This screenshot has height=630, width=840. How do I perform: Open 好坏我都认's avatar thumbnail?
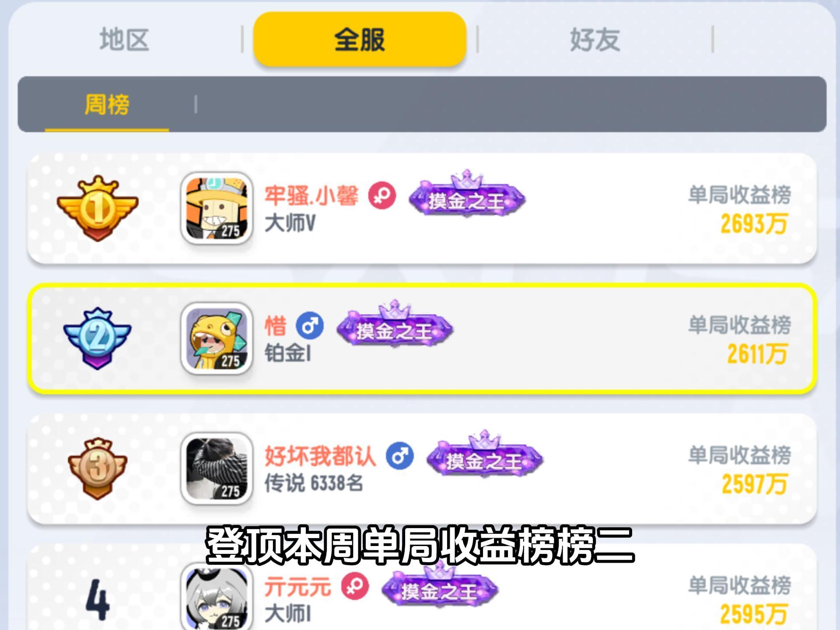click(x=217, y=469)
